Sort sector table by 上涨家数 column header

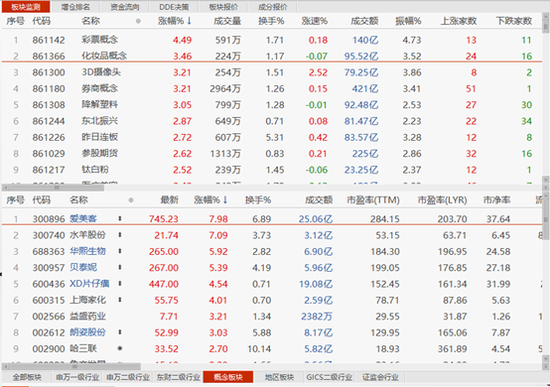point(458,21)
